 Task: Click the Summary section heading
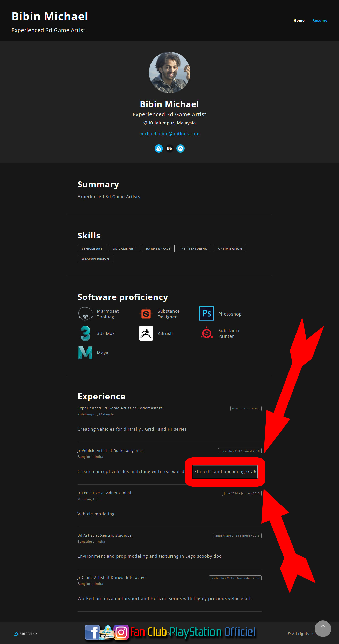click(98, 184)
